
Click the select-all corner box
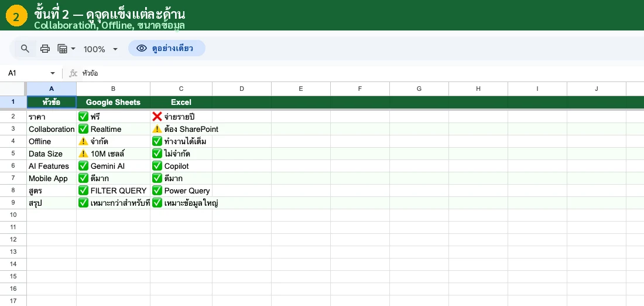13,89
